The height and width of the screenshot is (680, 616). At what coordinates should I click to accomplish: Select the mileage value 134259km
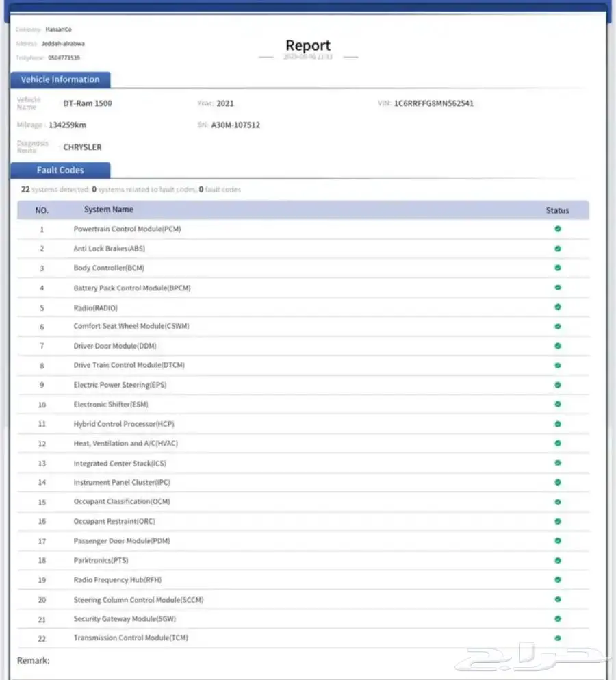point(67,125)
